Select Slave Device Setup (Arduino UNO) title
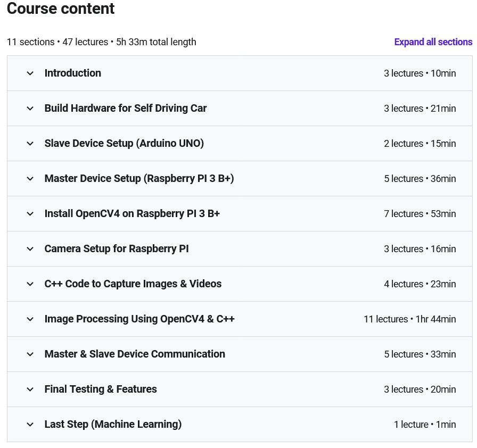 pos(124,144)
